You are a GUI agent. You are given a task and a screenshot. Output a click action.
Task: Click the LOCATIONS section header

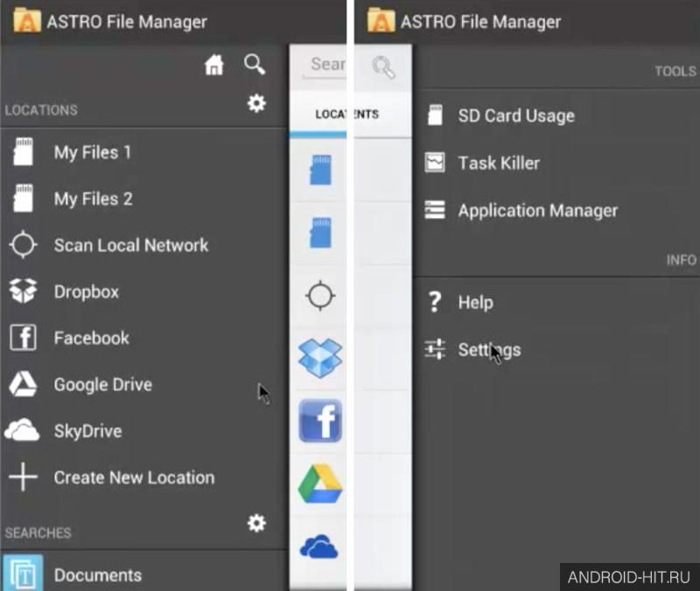coord(41,110)
